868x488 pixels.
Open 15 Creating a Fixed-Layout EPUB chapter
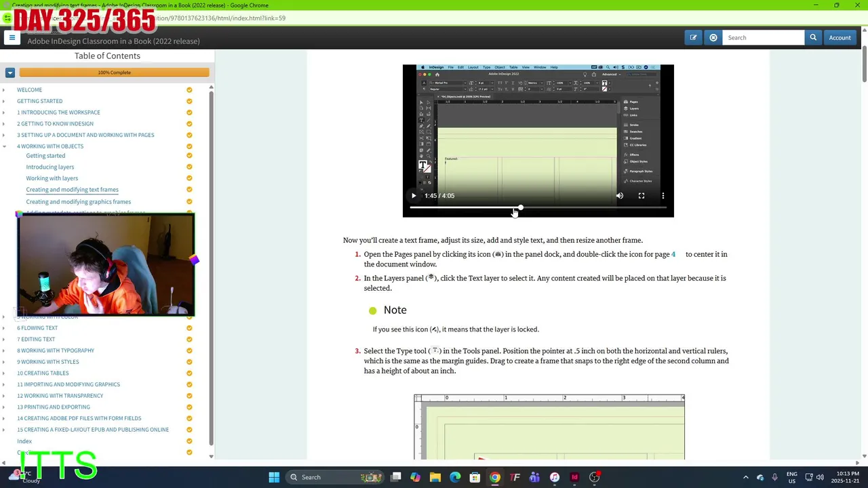[93, 430]
